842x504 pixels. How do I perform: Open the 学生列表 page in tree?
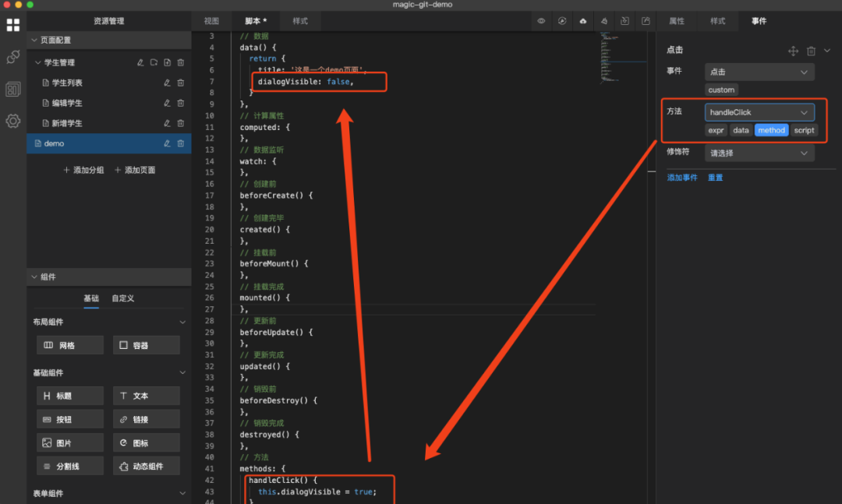coord(67,83)
